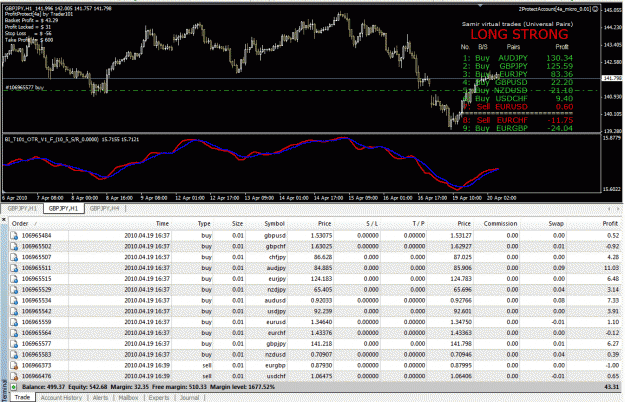Image resolution: width=625 pixels, height=402 pixels.
Task: Click the icon of order 106965542 usdjpy
Action: click(x=14, y=311)
